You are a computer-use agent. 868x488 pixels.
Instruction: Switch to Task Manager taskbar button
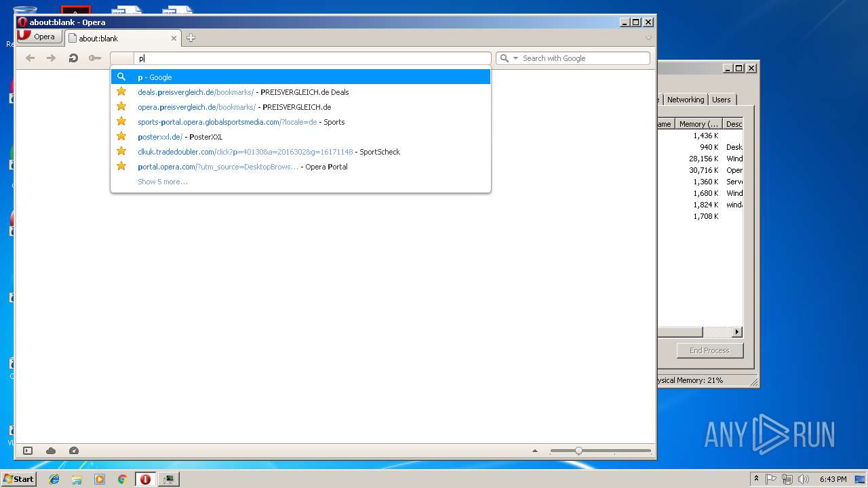(x=168, y=479)
